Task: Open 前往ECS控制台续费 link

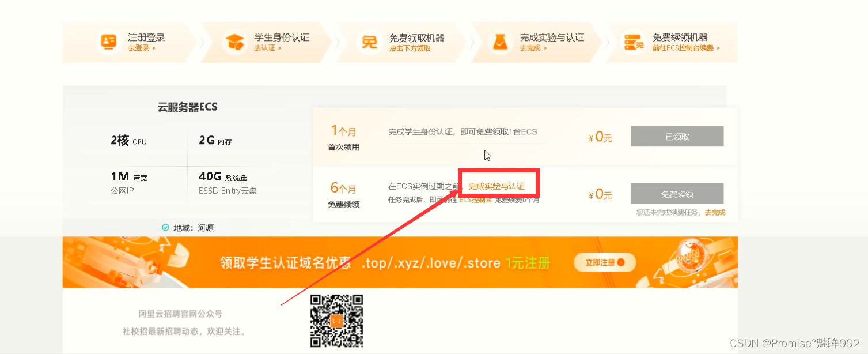Action: 686,48
